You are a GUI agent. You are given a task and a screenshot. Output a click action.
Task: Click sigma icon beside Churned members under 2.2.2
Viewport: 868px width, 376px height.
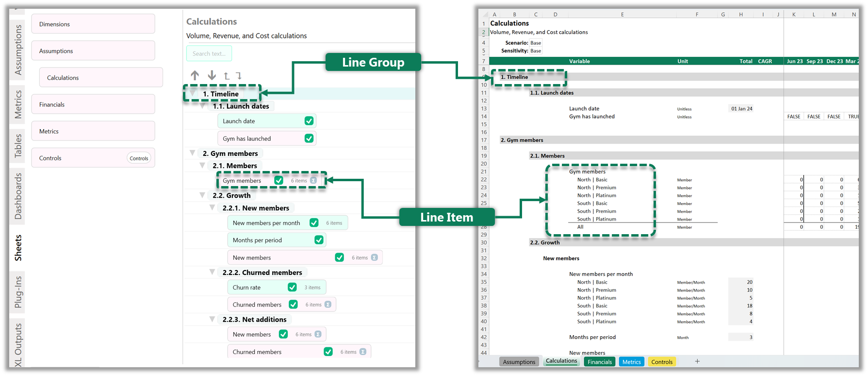(x=328, y=305)
